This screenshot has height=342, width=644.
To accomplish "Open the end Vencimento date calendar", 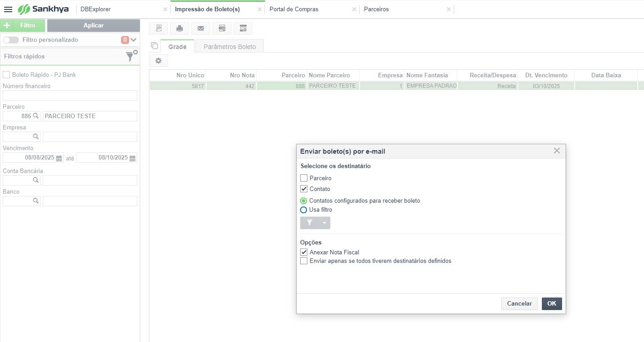I will point(132,158).
